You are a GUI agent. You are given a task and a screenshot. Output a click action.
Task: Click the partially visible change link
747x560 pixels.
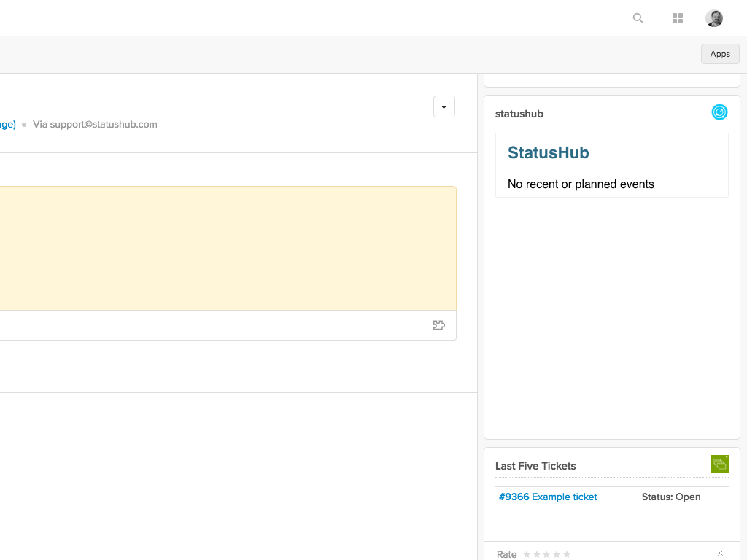(x=7, y=124)
